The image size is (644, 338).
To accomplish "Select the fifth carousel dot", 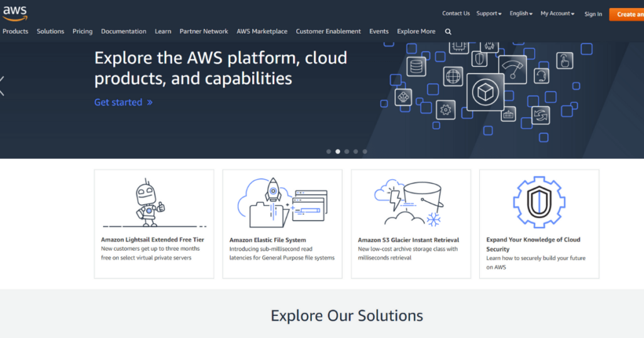I will (365, 151).
